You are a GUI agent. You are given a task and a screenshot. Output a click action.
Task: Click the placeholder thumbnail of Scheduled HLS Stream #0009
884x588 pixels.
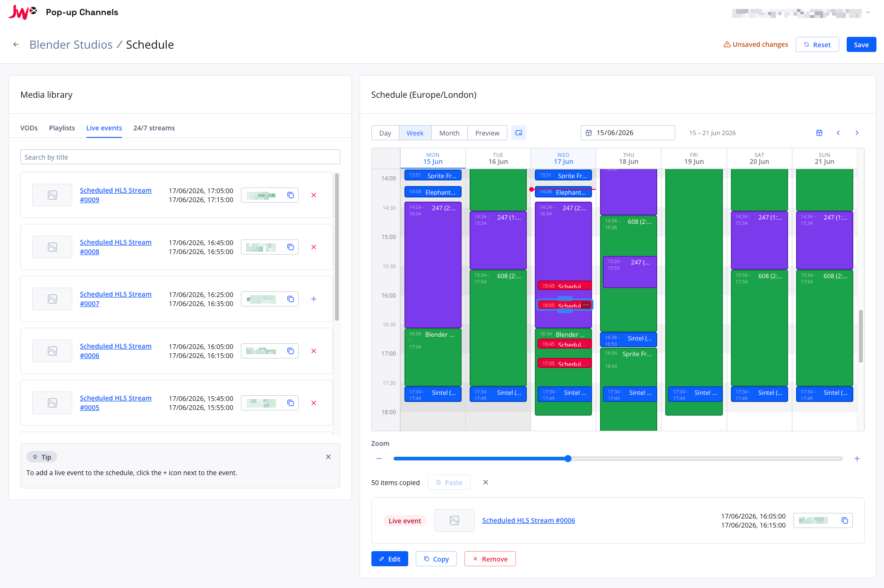pos(52,195)
